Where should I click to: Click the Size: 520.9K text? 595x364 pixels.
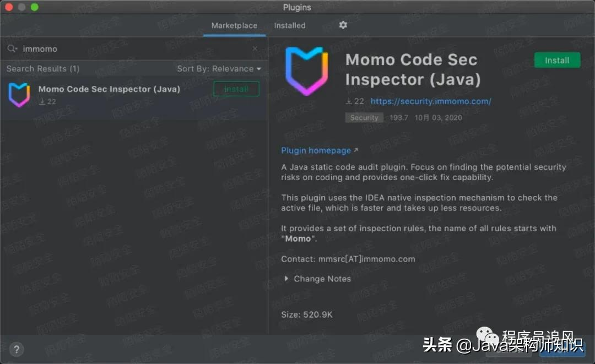307,314
